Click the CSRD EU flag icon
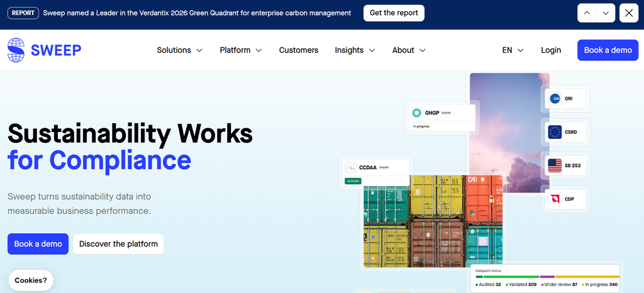This screenshot has height=293, width=644. click(555, 132)
